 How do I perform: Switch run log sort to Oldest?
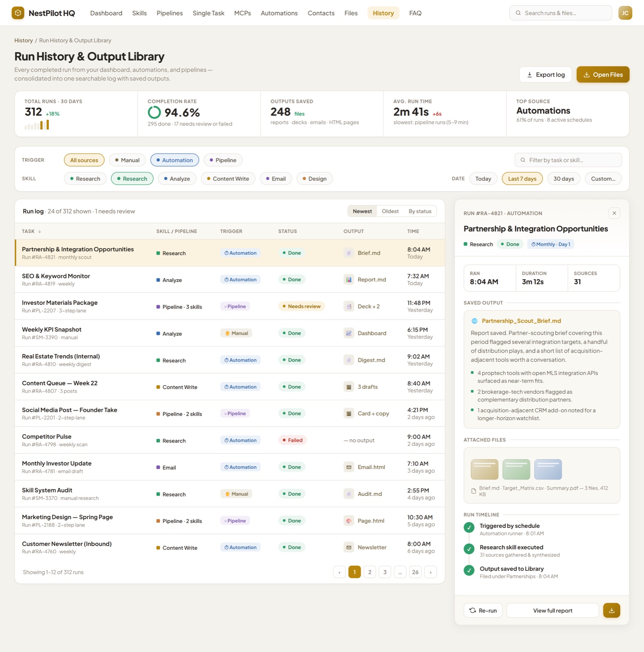click(x=390, y=211)
